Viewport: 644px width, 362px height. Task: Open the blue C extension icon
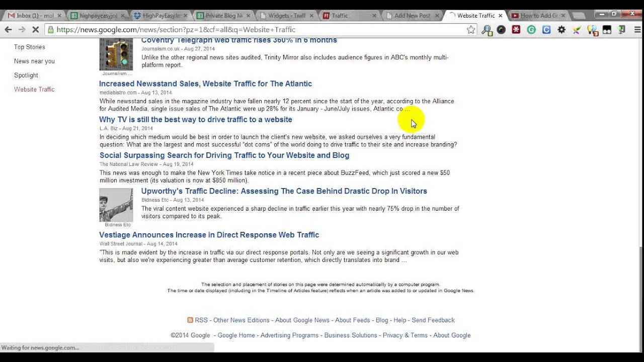coord(546,30)
